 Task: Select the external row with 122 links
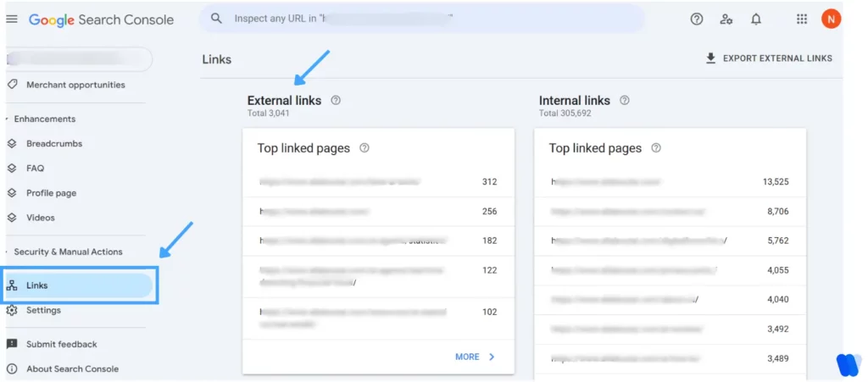[378, 276]
